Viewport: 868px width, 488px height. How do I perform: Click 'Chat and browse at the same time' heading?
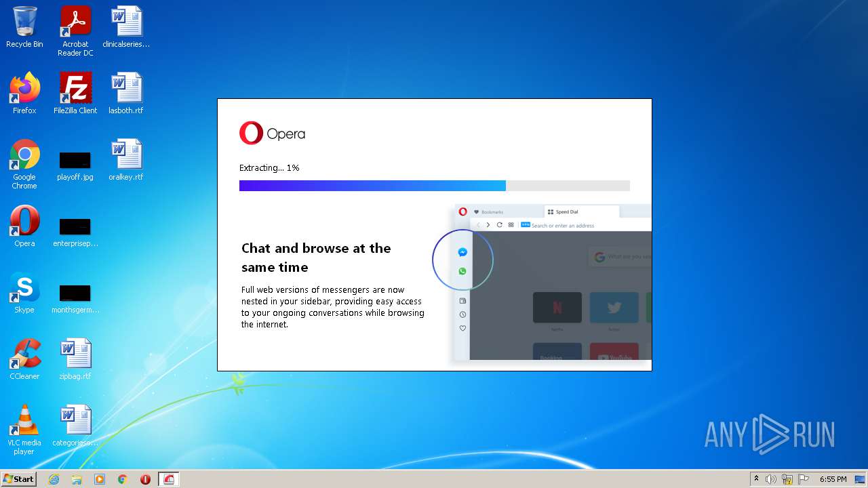316,258
